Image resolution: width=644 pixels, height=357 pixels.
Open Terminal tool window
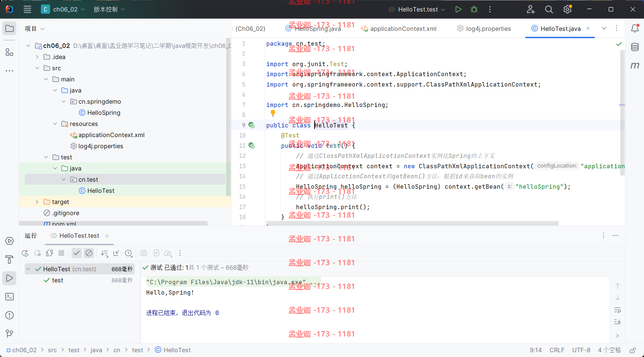click(9, 297)
